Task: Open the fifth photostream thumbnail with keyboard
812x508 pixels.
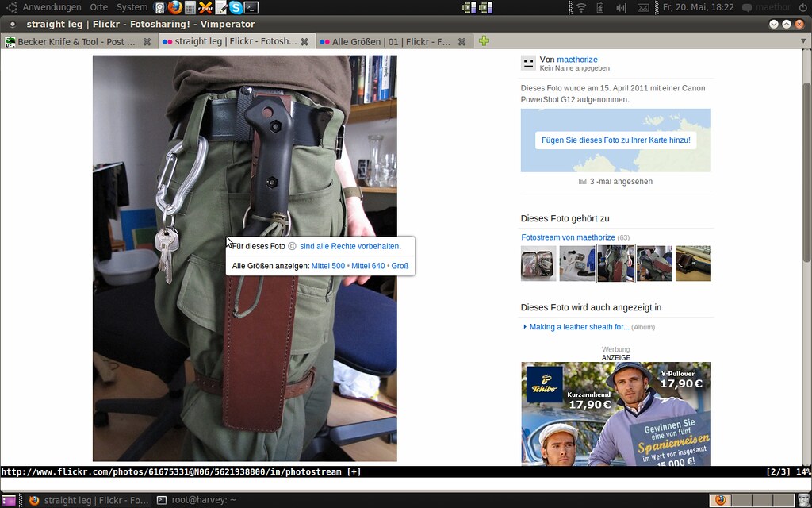Action: point(693,264)
